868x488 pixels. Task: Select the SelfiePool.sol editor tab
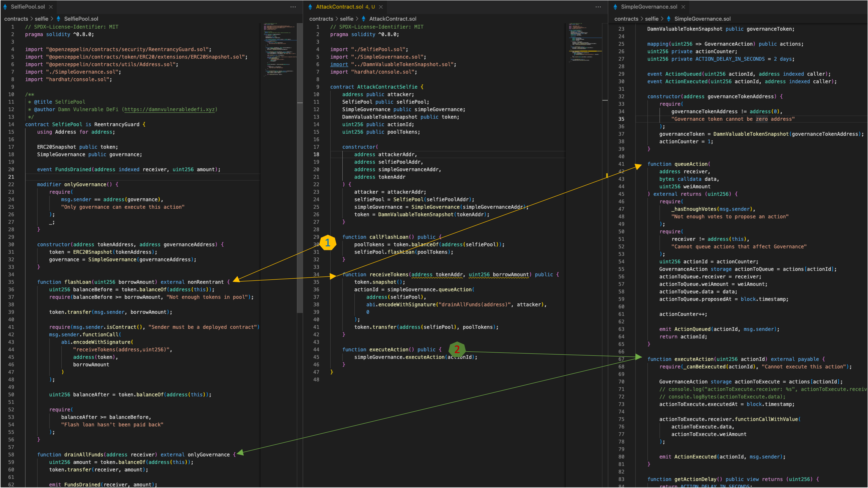[x=28, y=7]
